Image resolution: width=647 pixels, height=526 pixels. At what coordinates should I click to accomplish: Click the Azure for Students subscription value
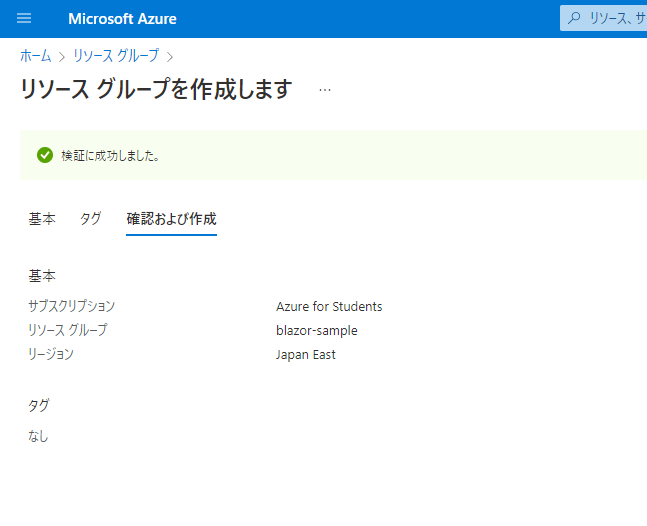(x=329, y=307)
